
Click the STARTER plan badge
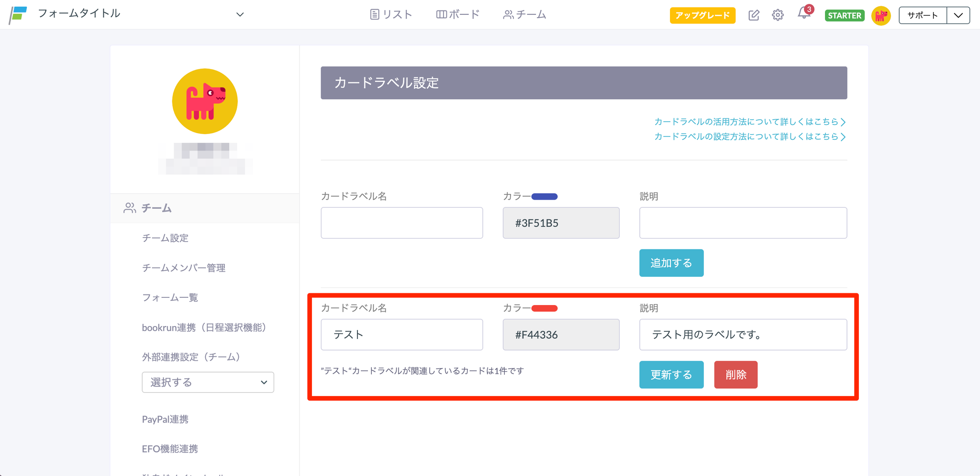click(844, 16)
